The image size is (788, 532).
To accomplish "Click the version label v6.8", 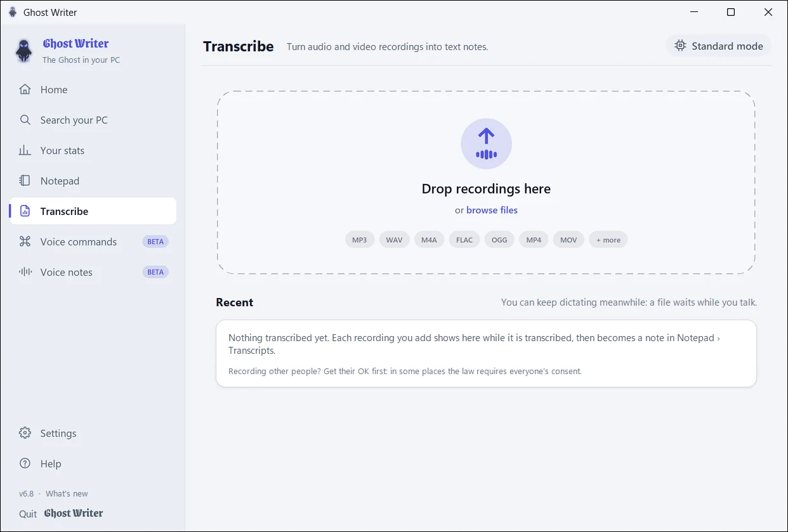I will 26,493.
